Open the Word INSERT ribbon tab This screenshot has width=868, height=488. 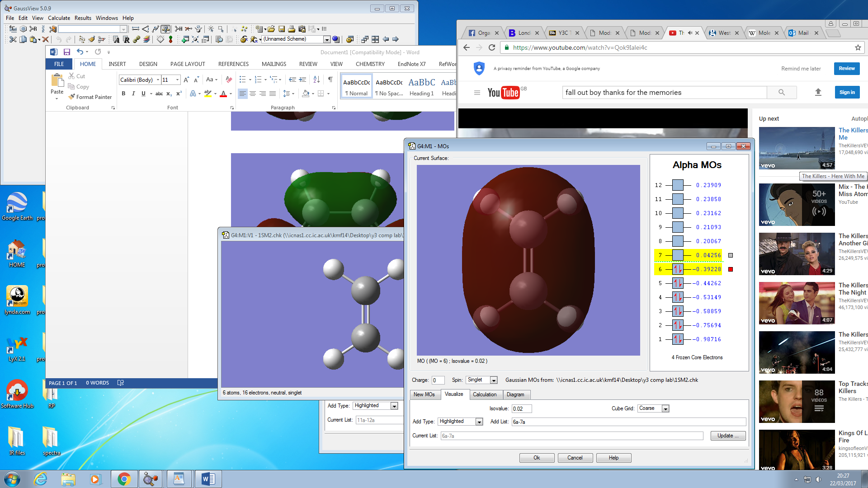point(117,64)
